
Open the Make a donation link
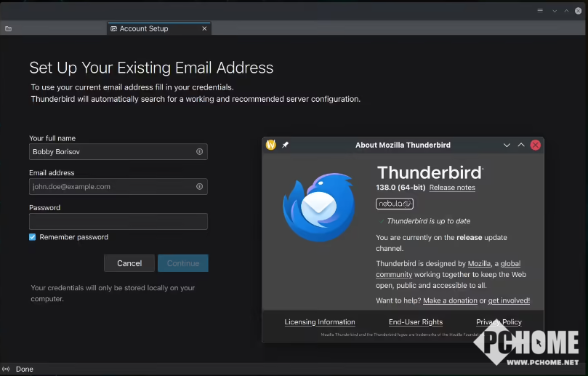pyautogui.click(x=450, y=300)
